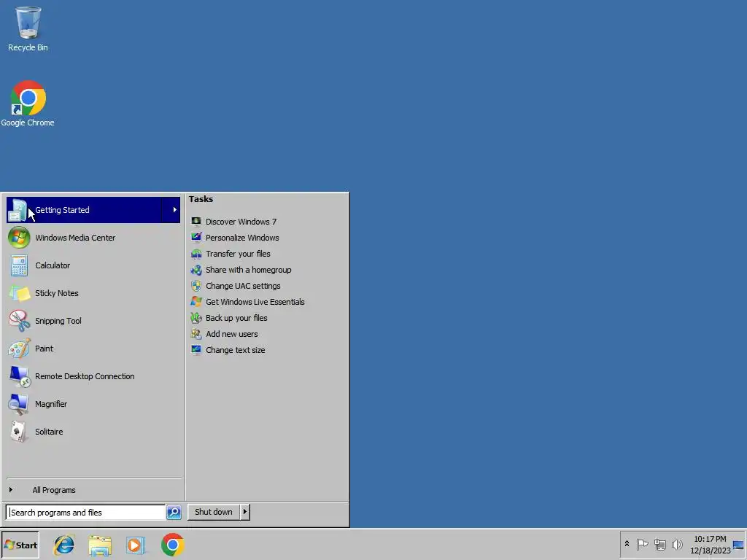
Task: Click the Back up your files icon
Action: [x=196, y=318]
